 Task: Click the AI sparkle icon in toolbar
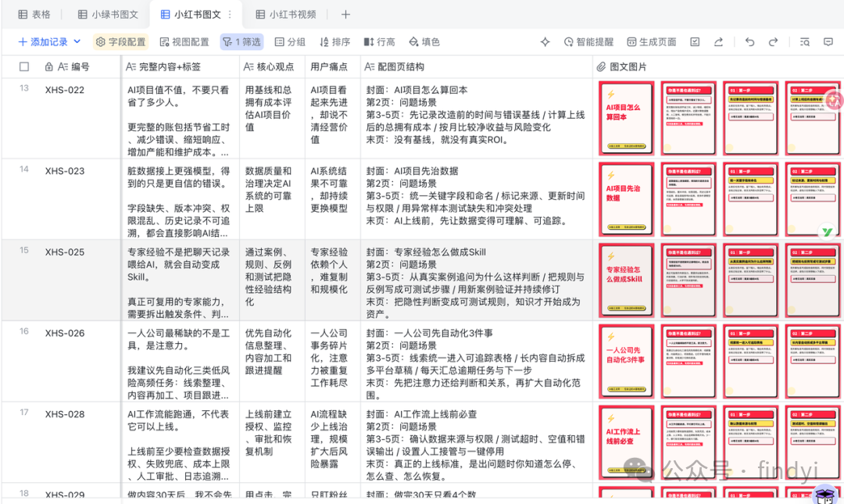coord(545,42)
